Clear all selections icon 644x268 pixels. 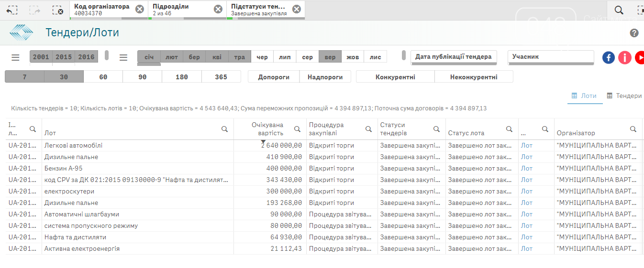[x=57, y=10]
